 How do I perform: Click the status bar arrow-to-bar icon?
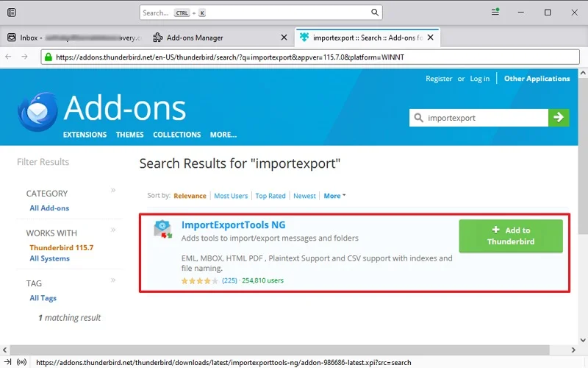[x=7, y=362]
